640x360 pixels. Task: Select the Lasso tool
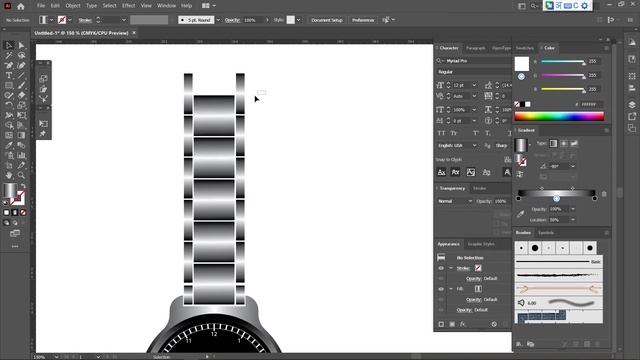(21, 56)
